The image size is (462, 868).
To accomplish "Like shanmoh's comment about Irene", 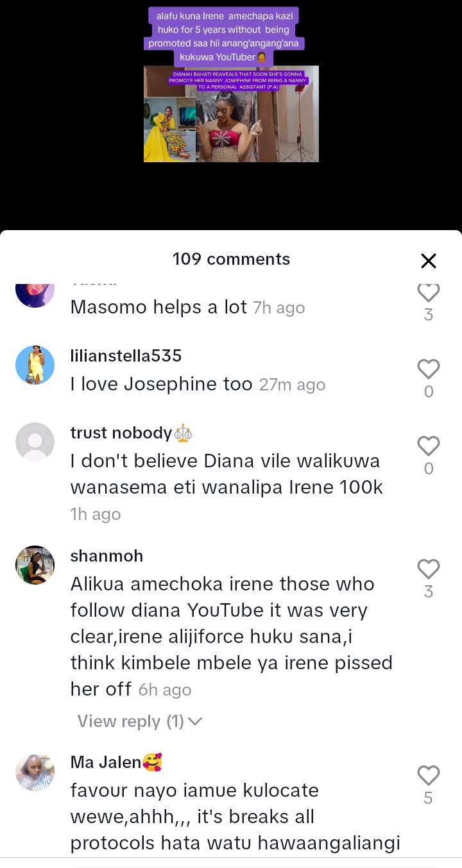I will pos(428,569).
